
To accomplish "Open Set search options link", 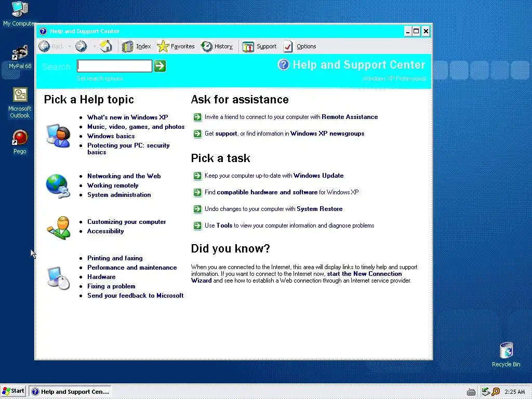I will coord(100,78).
